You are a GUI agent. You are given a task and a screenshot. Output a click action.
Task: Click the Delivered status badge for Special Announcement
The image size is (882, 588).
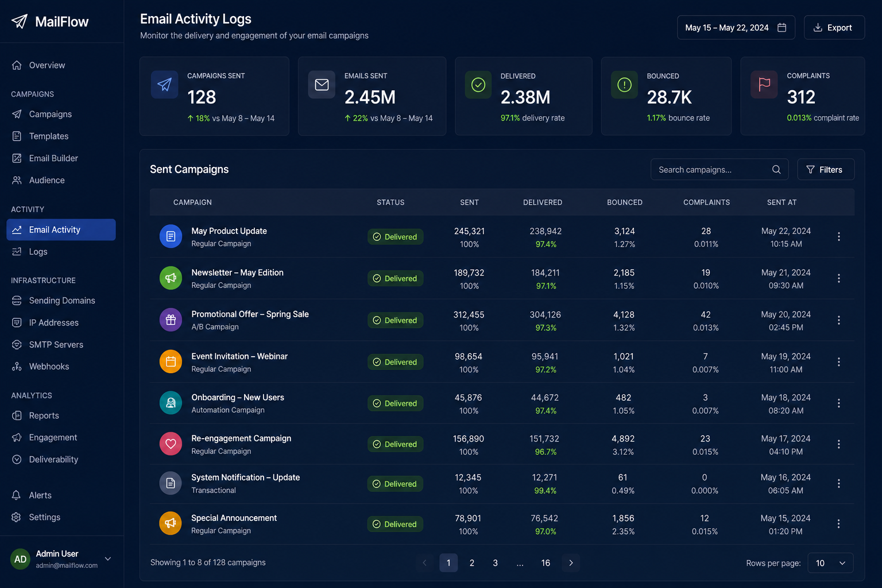(395, 524)
